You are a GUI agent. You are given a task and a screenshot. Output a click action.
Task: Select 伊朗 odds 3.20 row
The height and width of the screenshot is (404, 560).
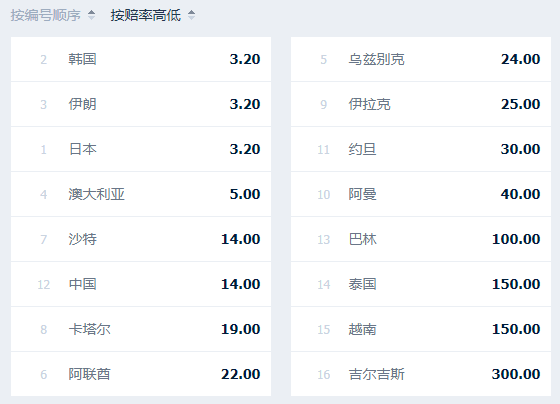pos(141,104)
